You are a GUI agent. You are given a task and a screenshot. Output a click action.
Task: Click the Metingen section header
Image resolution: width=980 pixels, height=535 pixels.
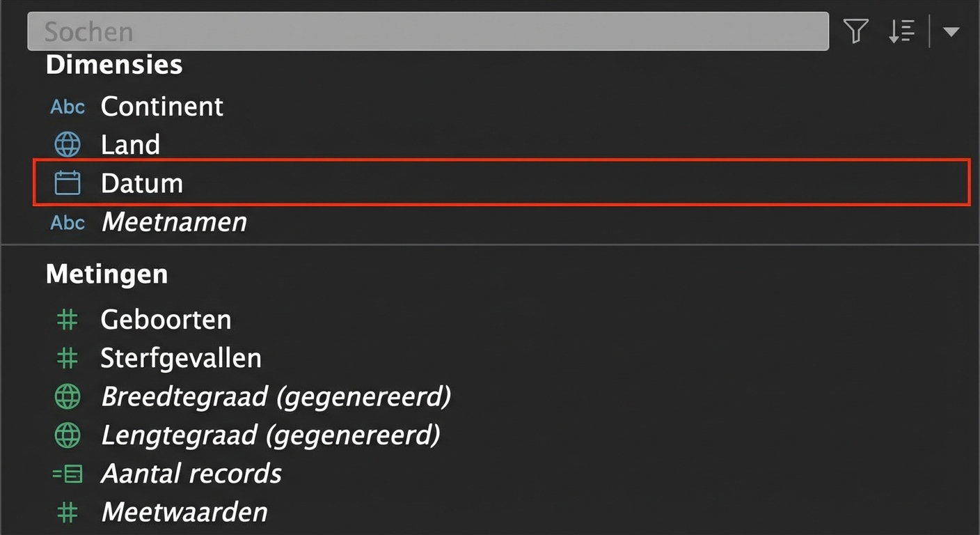tap(106, 274)
